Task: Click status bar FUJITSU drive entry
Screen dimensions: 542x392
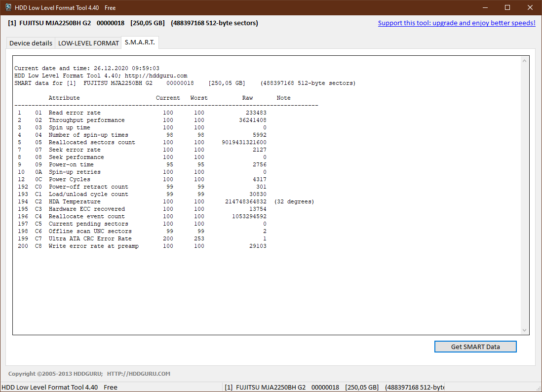Action: pos(335,387)
